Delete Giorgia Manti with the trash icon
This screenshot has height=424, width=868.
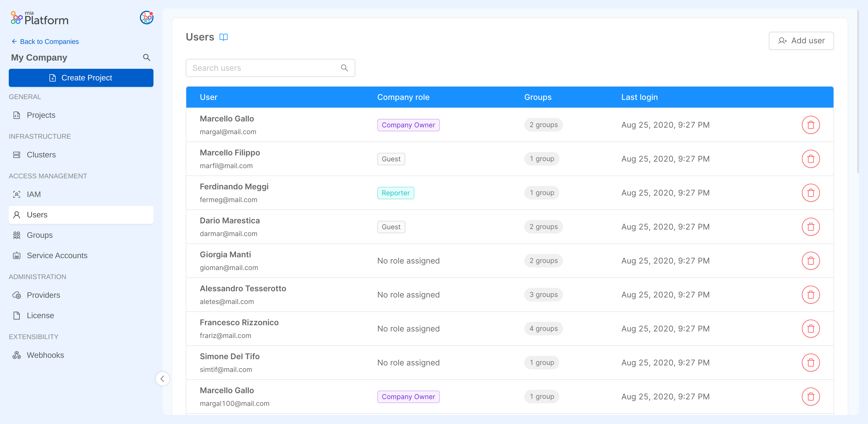pos(811,260)
